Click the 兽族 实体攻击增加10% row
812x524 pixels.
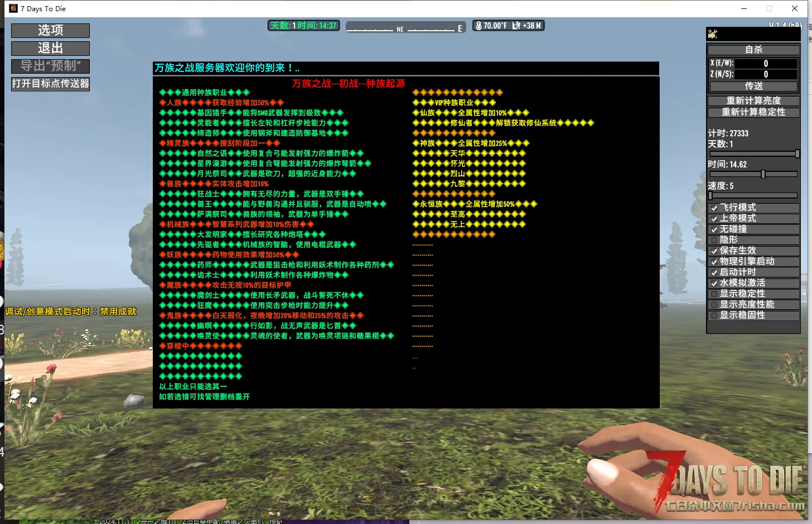click(214, 184)
